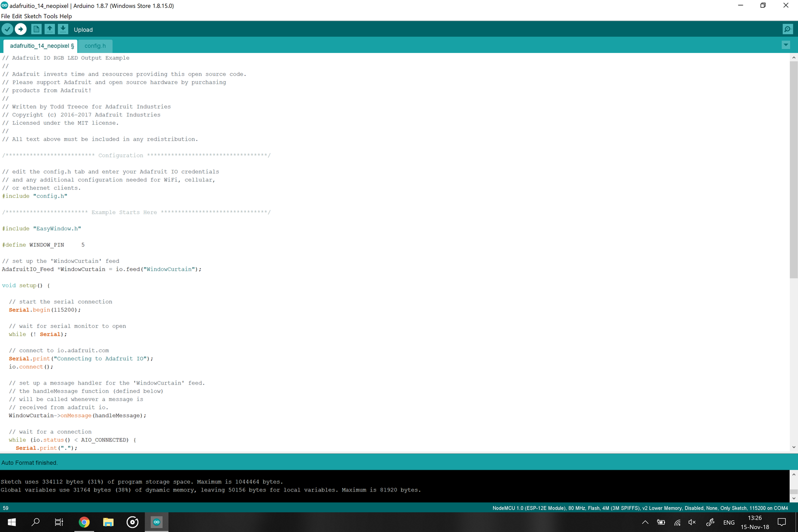The height and width of the screenshot is (532, 798).
Task: Click the 'io.connect();' line
Action: click(31, 367)
